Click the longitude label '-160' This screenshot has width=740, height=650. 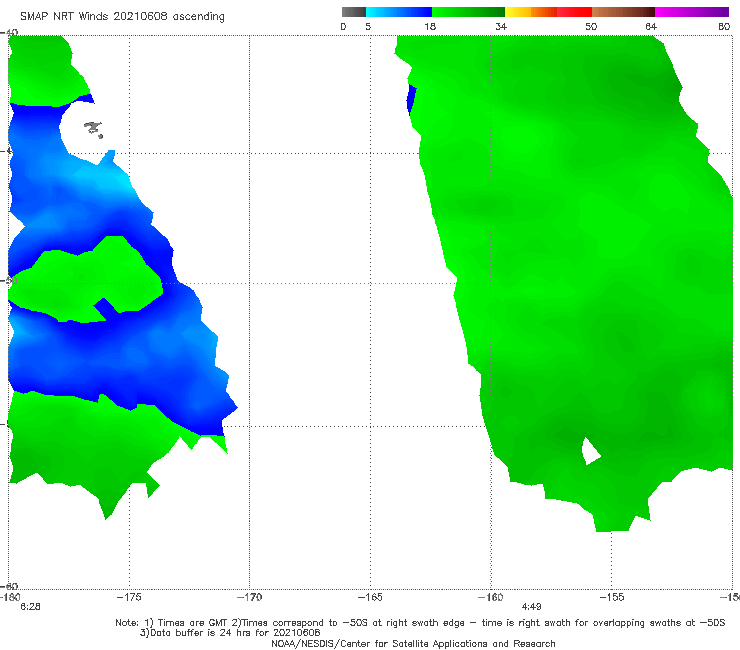[x=491, y=597]
